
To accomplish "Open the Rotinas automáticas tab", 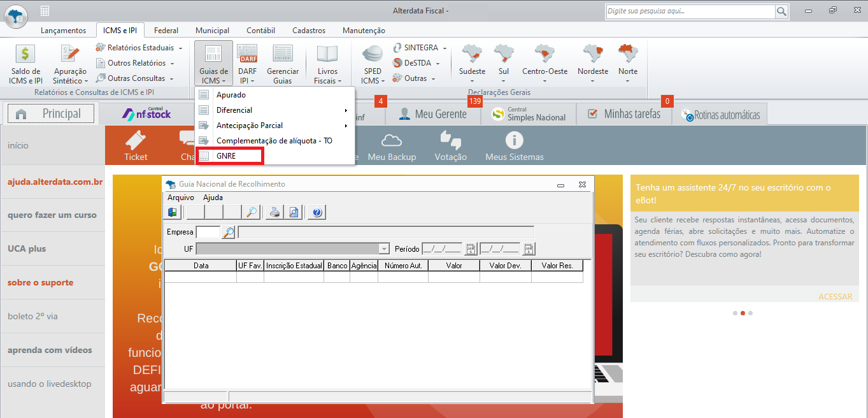I will coord(720,115).
